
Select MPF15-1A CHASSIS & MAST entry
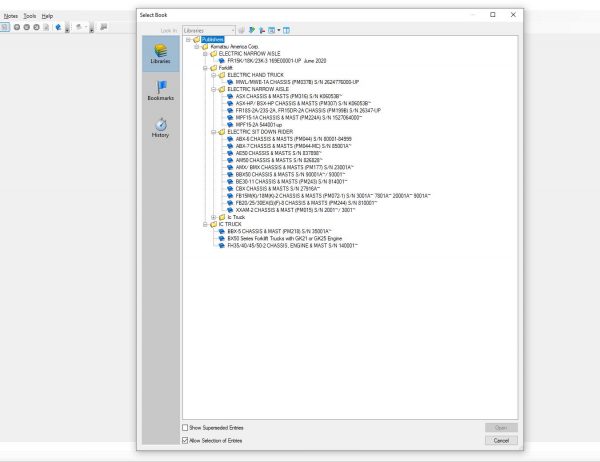tap(298, 118)
